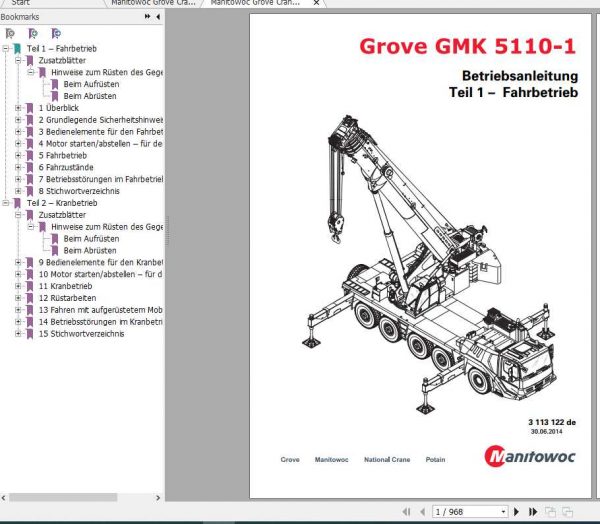Image resolution: width=600 pixels, height=524 pixels.
Task: Select bookmark 8 Stichwortverzeichnis
Action: [79, 191]
